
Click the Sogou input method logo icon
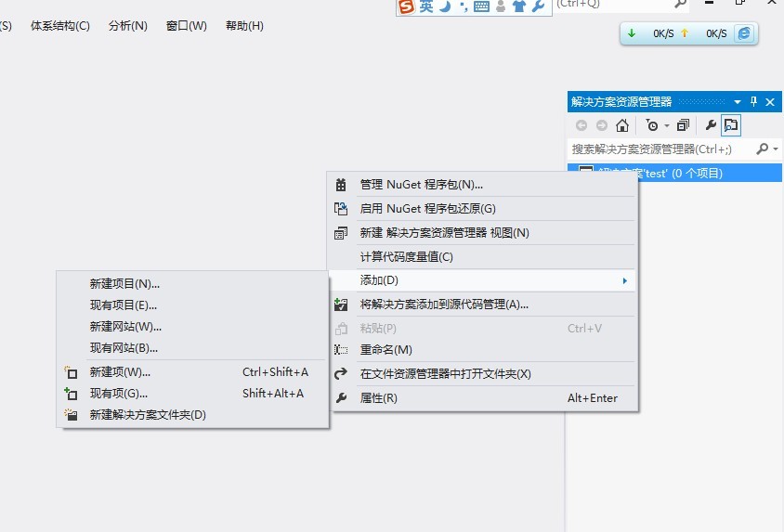pyautogui.click(x=407, y=6)
